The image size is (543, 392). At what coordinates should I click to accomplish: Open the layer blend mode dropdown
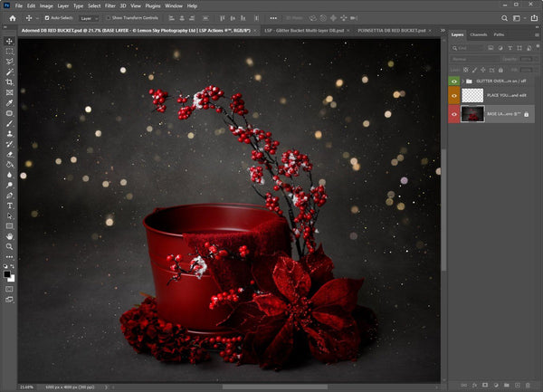tap(475, 60)
